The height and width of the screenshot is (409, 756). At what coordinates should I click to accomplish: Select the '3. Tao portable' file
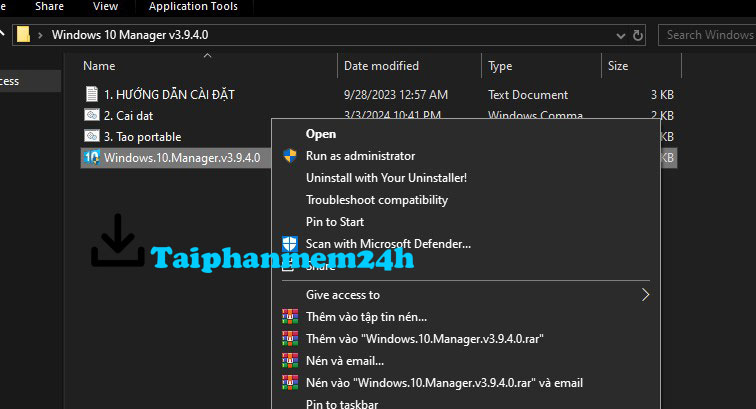pyautogui.click(x=142, y=137)
